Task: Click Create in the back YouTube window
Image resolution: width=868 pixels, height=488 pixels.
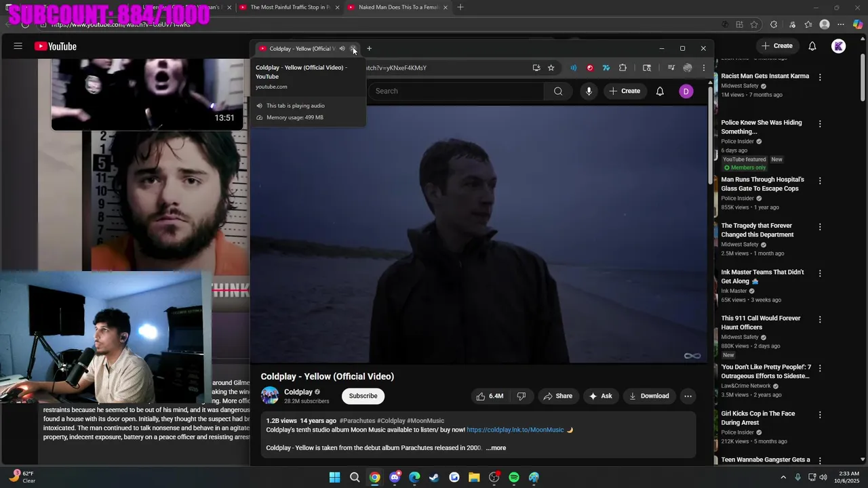Action: click(777, 46)
